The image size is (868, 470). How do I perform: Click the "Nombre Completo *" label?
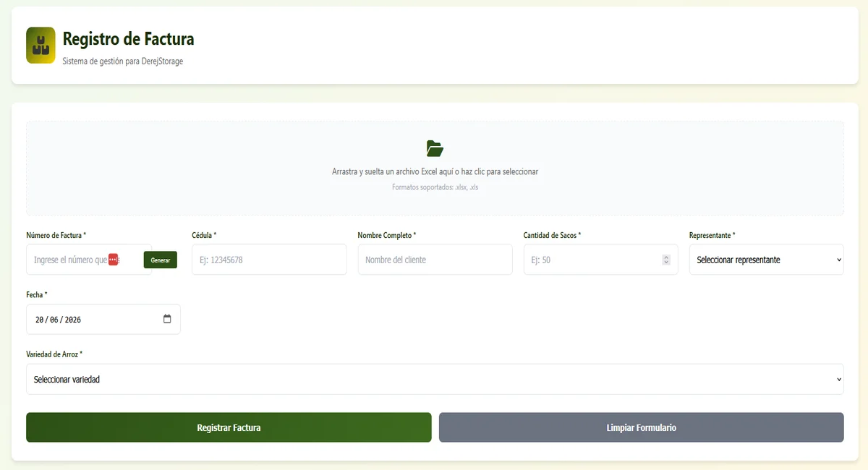387,236
